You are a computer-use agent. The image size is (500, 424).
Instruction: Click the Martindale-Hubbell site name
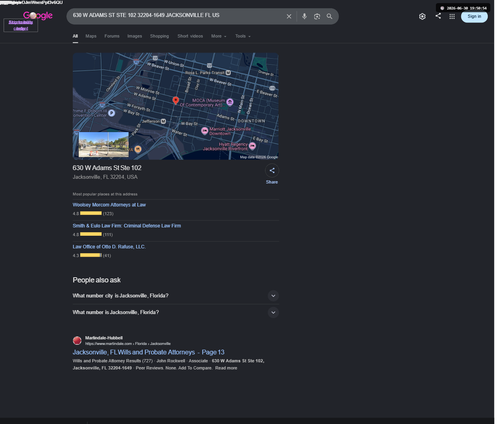click(104, 338)
